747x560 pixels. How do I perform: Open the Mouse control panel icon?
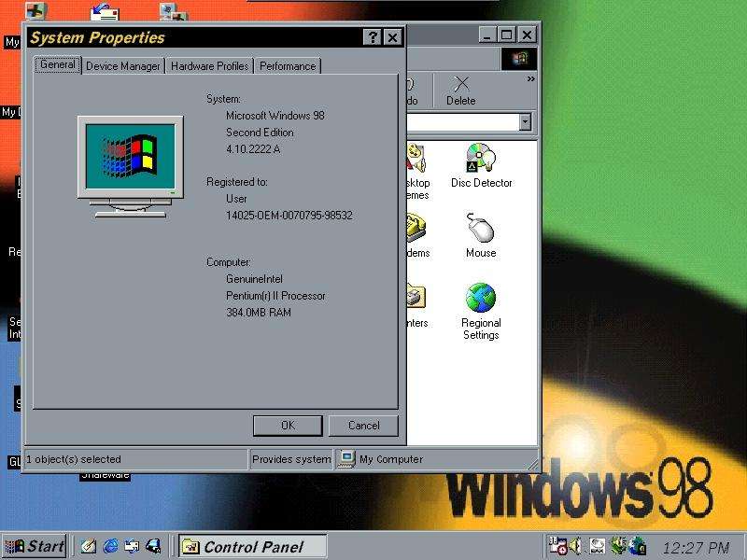pos(481,228)
